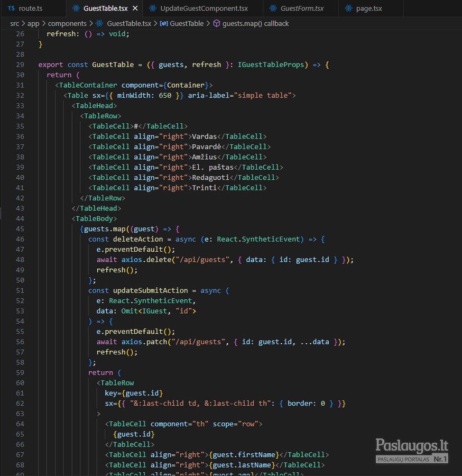Click the React icon in breadcrumb path

pos(99,23)
